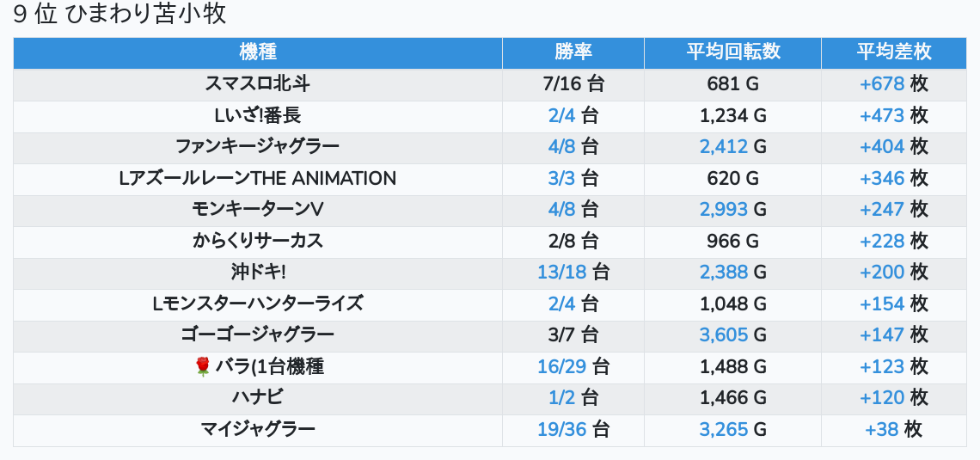Click the マイジャグラー machine name
Image resolution: width=980 pixels, height=460 pixels.
tap(258, 429)
